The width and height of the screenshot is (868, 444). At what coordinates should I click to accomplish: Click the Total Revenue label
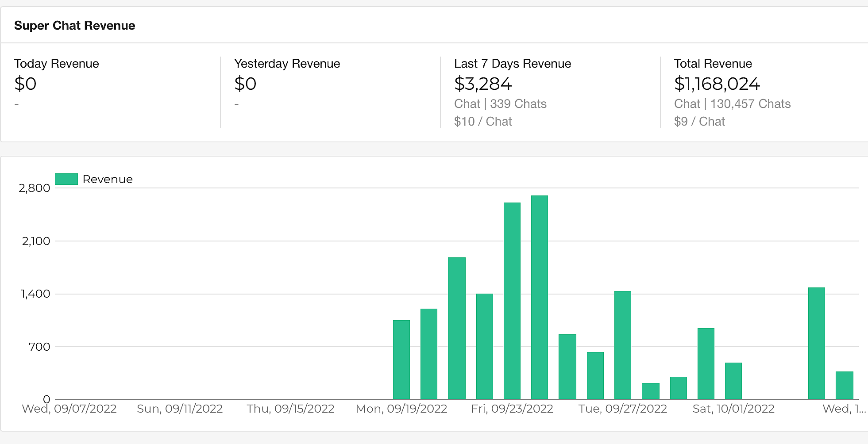click(x=713, y=64)
